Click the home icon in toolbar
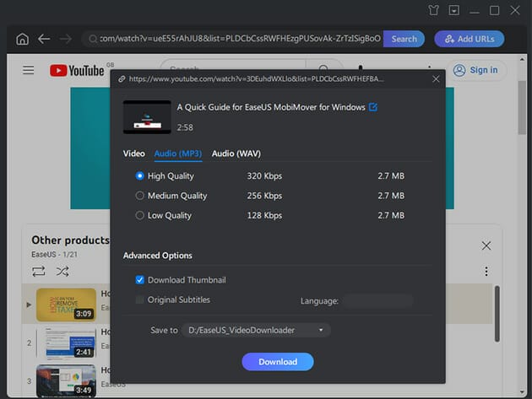Image resolution: width=532 pixels, height=399 pixels. [x=22, y=39]
